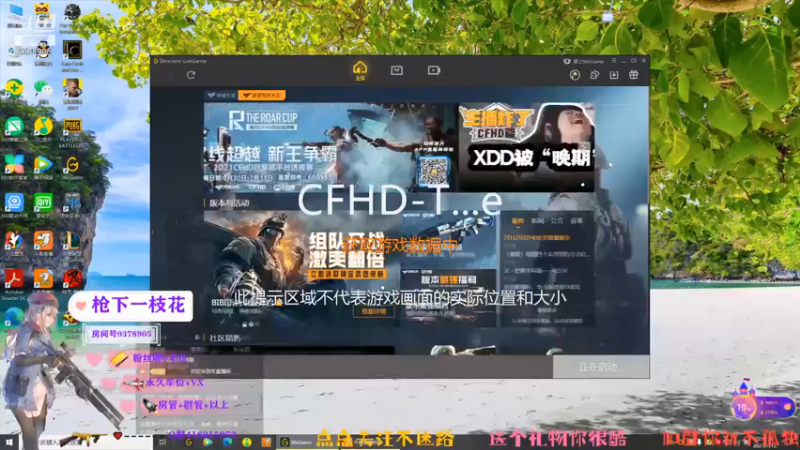Open Task View on the taskbar

tap(162, 442)
